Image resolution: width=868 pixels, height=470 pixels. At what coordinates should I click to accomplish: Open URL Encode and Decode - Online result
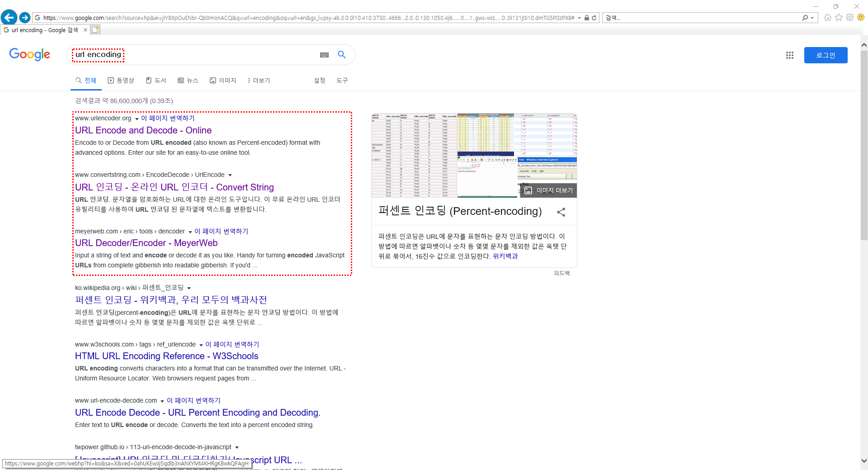(143, 130)
